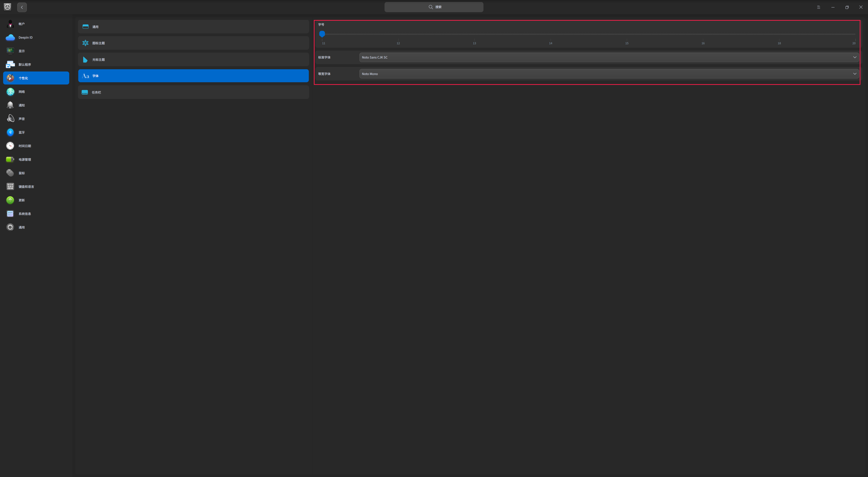Switch to the 图标主题 section

(x=193, y=43)
